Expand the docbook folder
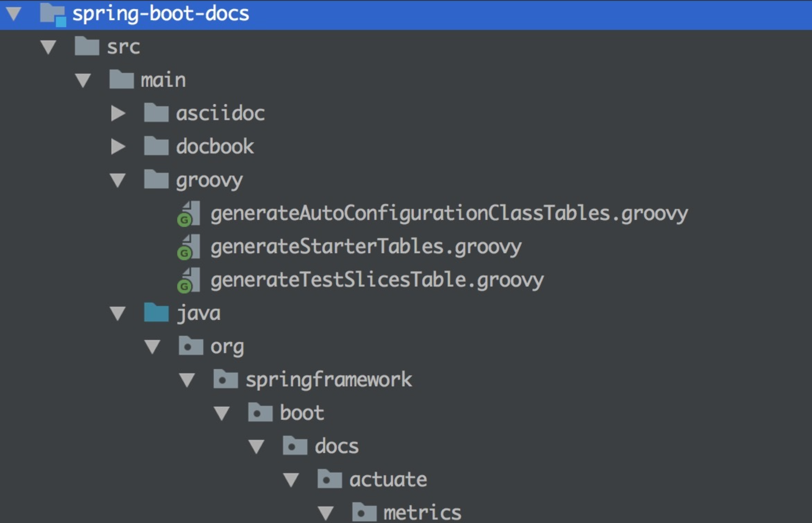 pyautogui.click(x=119, y=147)
